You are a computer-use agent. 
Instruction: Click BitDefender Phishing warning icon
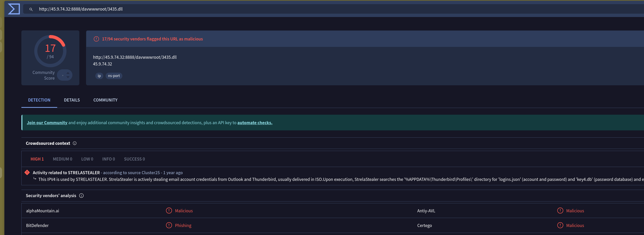tap(169, 225)
